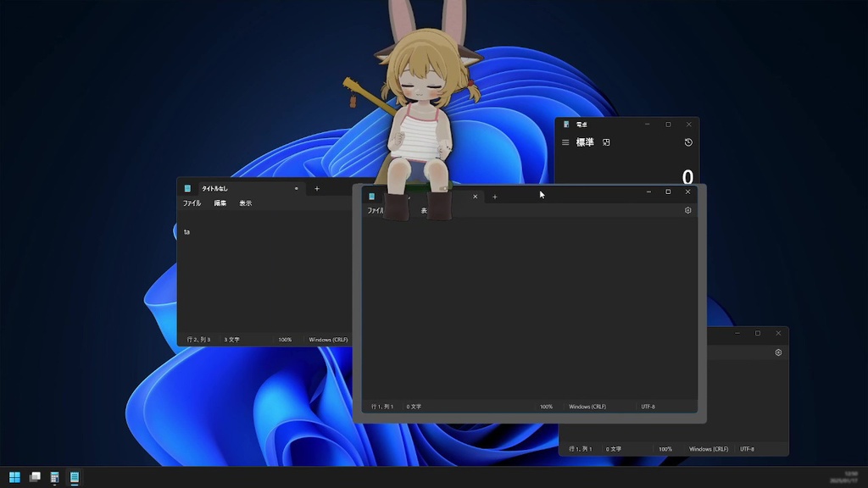Click '3 文字' character count in left Notepad
Screen dimensions: 868x488
click(x=231, y=340)
